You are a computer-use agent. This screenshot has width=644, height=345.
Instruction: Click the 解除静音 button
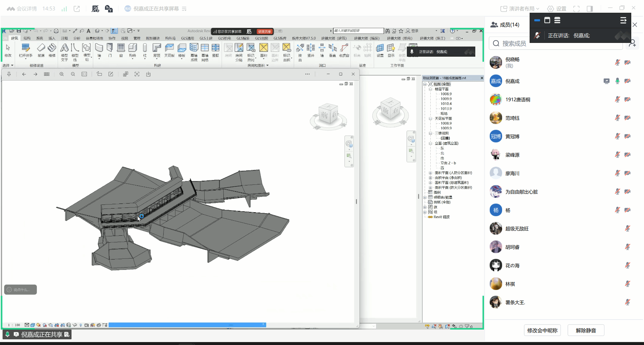point(586,330)
